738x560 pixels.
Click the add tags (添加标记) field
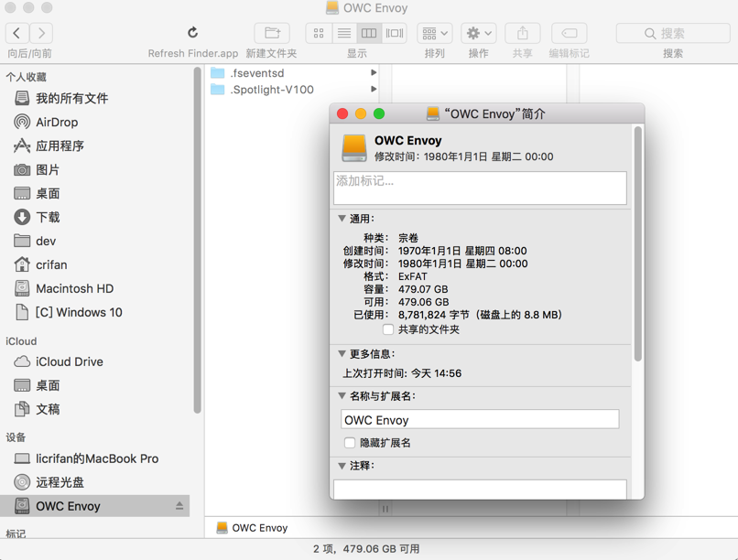[480, 188]
